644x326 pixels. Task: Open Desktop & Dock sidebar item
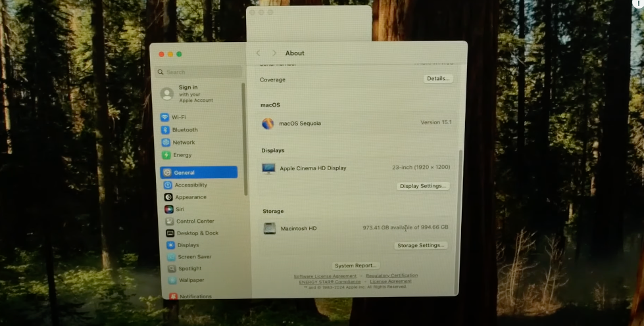click(x=197, y=233)
